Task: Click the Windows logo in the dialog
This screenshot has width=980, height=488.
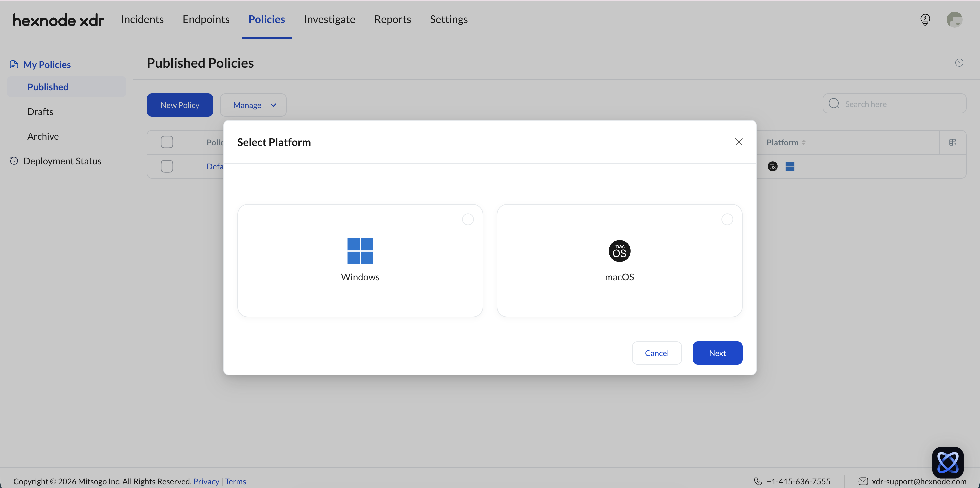Action: point(360,251)
